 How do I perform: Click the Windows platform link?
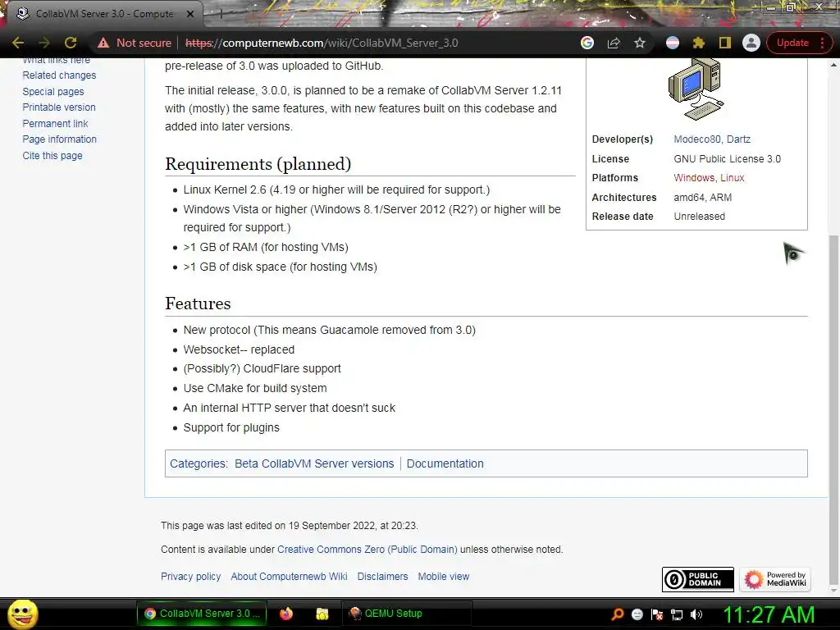pyautogui.click(x=694, y=178)
